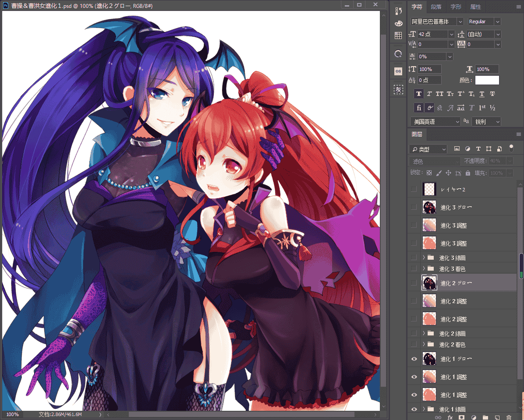Filter layers by type layers
Viewport: 524px width, 420px height.
click(478, 149)
